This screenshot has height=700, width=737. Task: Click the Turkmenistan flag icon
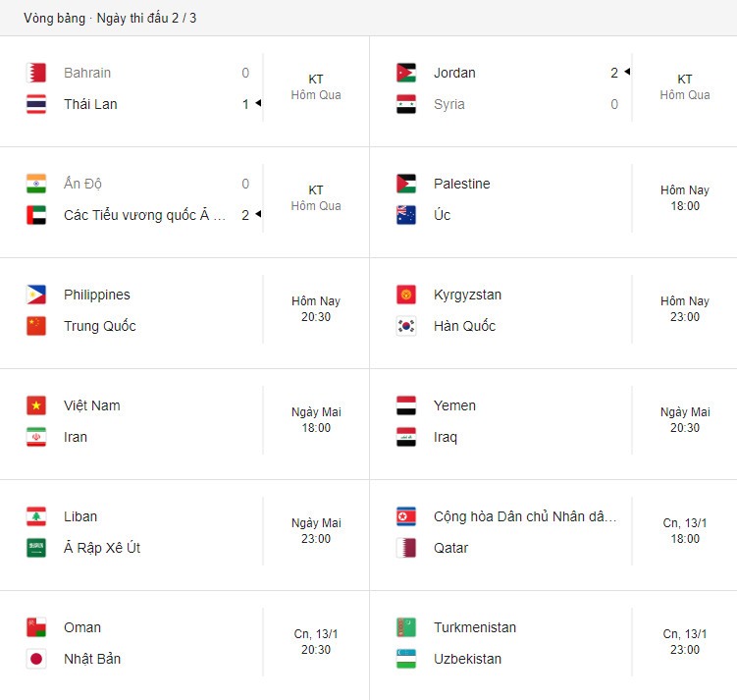406,627
